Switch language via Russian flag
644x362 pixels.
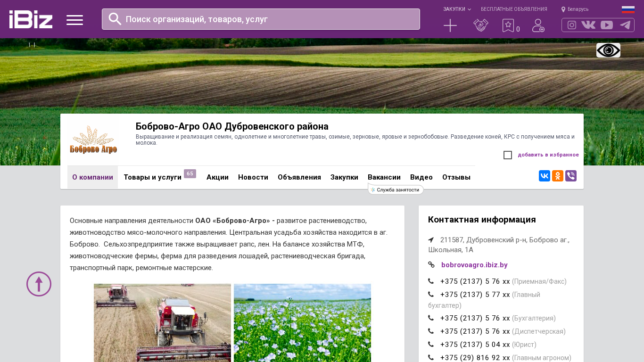pos(628,9)
